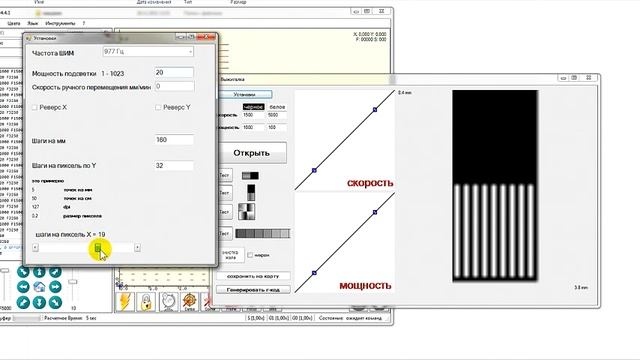The height and width of the screenshot is (360, 640).
Task: Click the Генерировать g-код button
Action: click(253, 289)
